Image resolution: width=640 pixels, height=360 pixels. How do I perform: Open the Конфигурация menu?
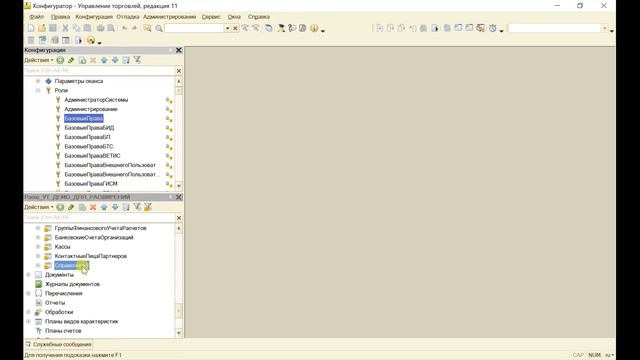coord(94,17)
